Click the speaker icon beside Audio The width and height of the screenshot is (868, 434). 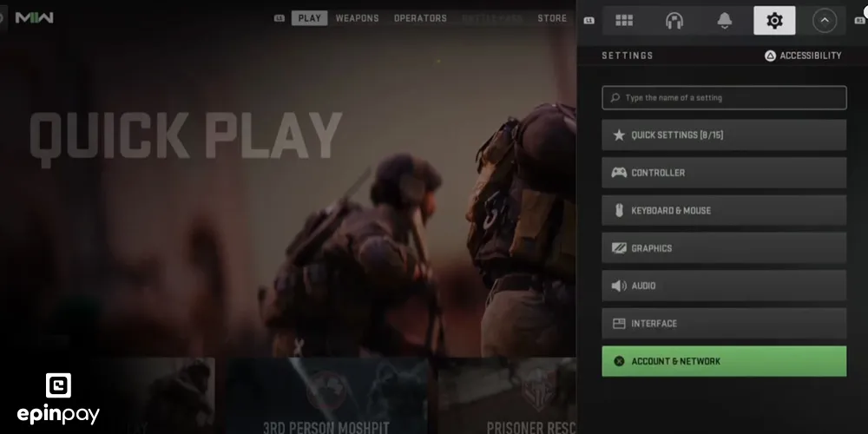pyautogui.click(x=619, y=286)
